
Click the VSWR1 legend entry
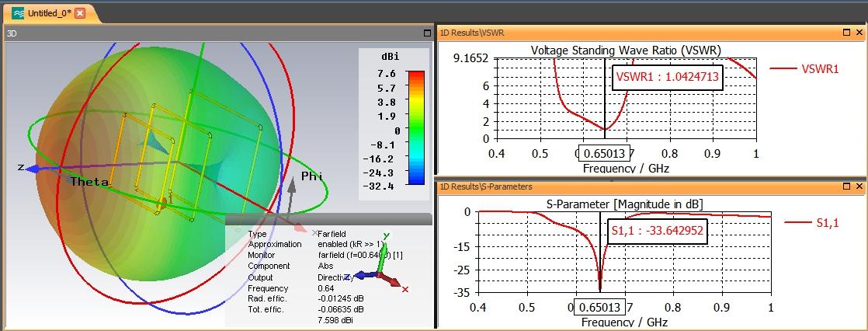[x=804, y=68]
